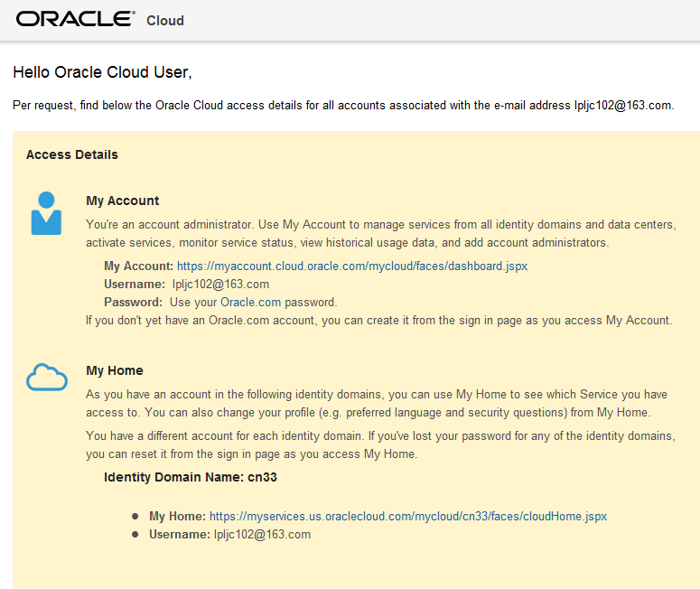
Task: Click the Hello Oracle Cloud User greeting
Action: pyautogui.click(x=102, y=71)
